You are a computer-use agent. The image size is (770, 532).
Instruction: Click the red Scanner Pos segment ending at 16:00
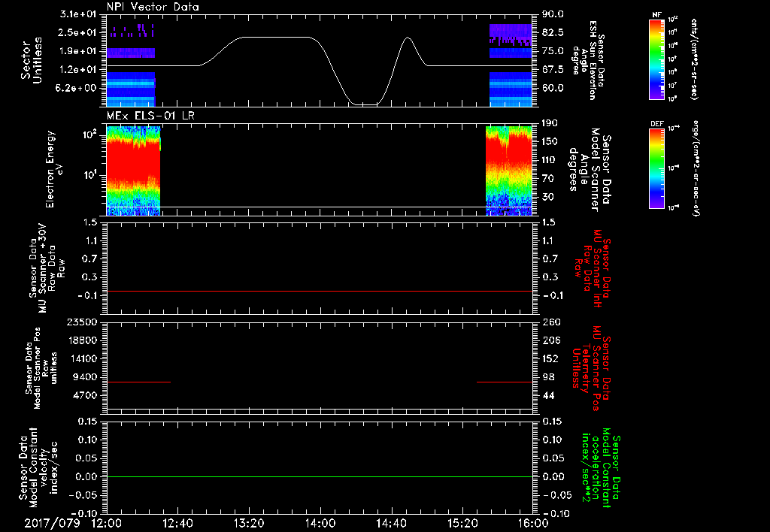click(x=505, y=382)
